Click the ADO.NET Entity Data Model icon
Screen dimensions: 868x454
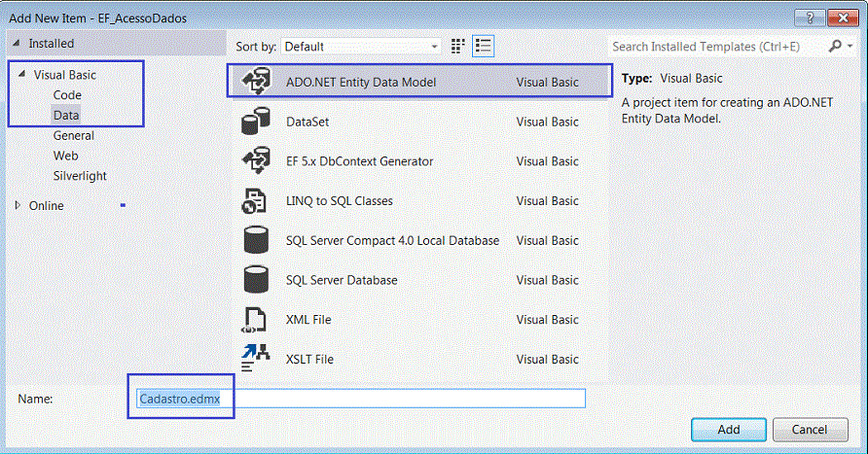pyautogui.click(x=256, y=82)
